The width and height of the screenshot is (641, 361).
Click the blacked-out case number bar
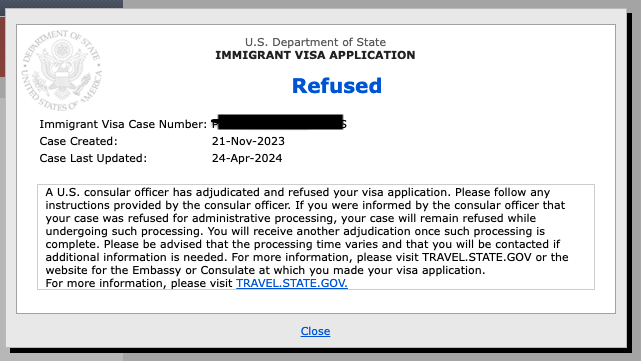click(280, 122)
